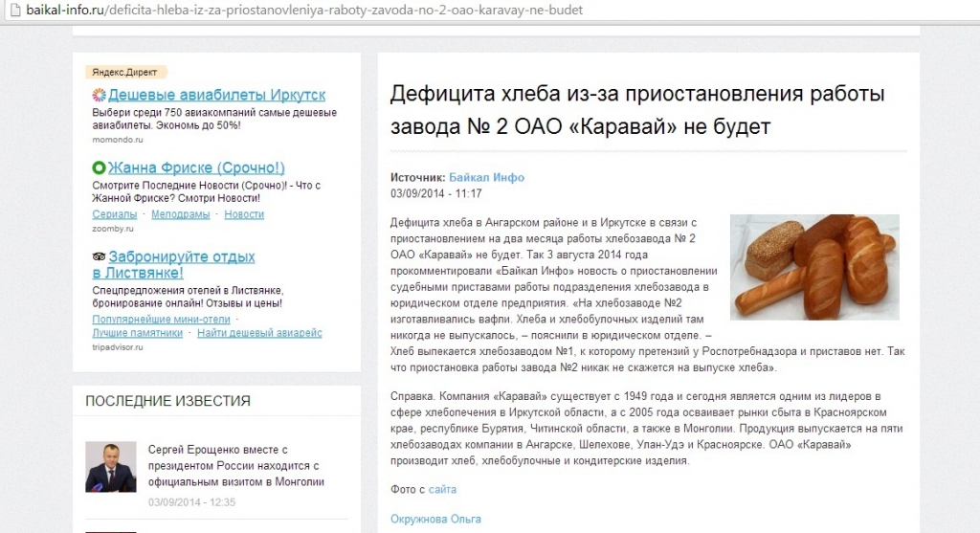Open the Дешевые авиабилеты Иркутск ad link
This screenshot has width=980, height=533.
pos(216,96)
